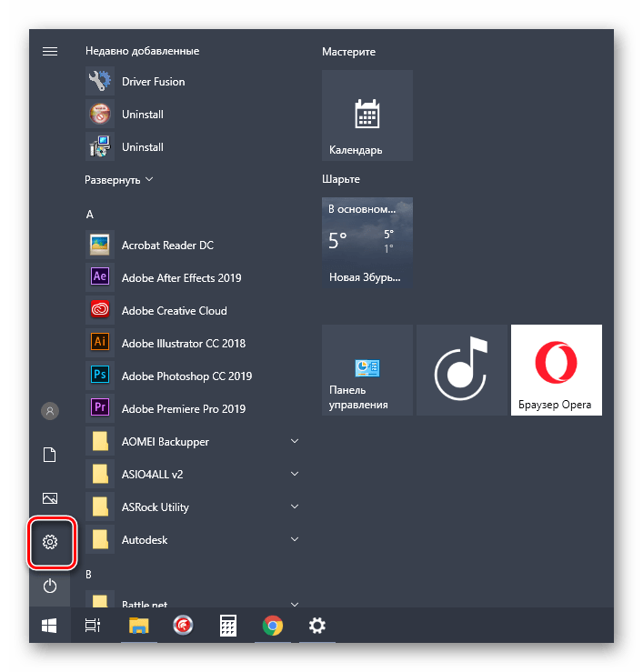The height and width of the screenshot is (672, 643).
Task: Open the Pictures folder icon
Action: 50,498
